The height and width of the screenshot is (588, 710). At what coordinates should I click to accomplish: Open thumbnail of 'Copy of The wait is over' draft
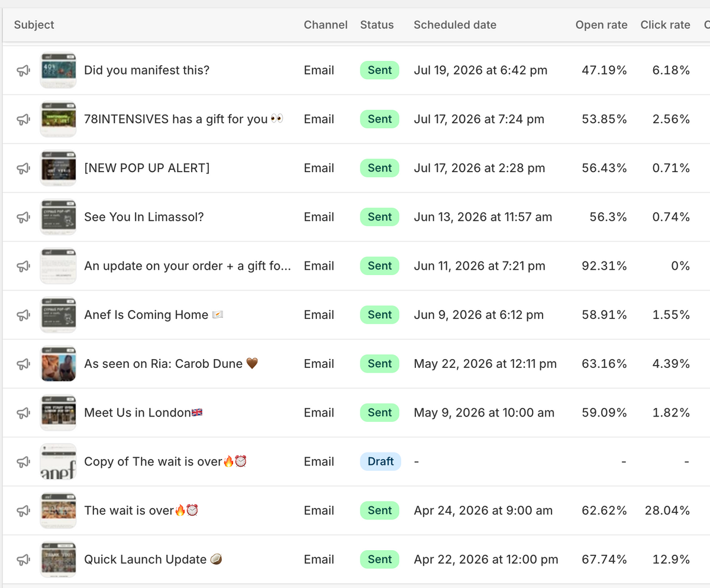coord(58,462)
